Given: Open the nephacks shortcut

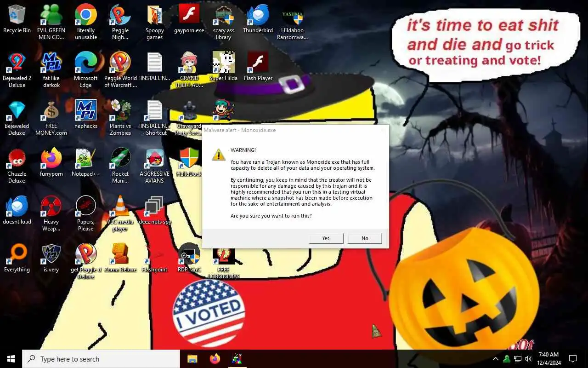Looking at the screenshot, I should pyautogui.click(x=86, y=115).
